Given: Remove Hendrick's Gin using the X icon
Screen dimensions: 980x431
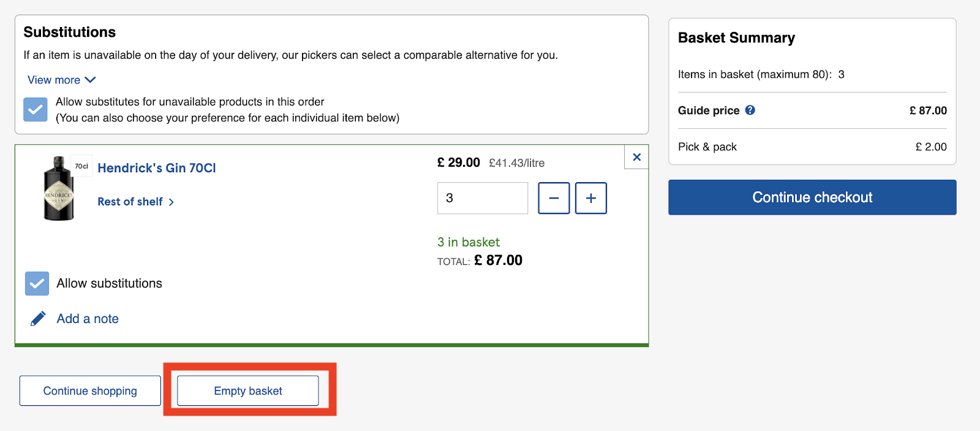Looking at the screenshot, I should pos(636,157).
